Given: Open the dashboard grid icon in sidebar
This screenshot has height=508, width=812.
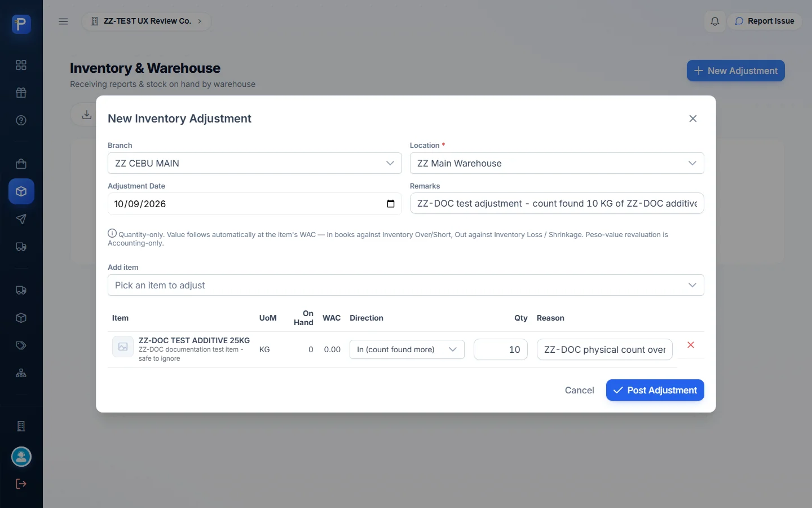Looking at the screenshot, I should point(21,65).
